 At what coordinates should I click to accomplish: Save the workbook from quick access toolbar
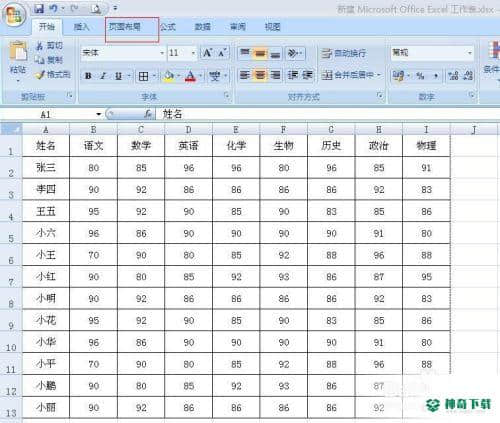[39, 9]
